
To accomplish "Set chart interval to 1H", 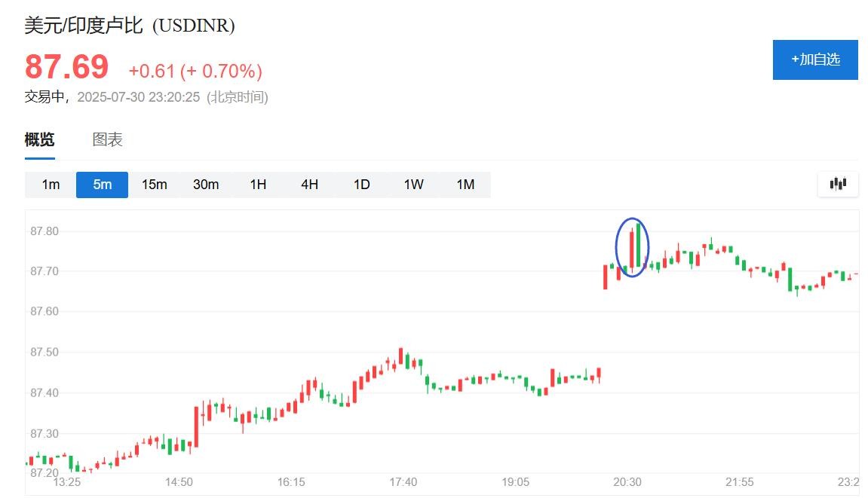I will pos(258,185).
